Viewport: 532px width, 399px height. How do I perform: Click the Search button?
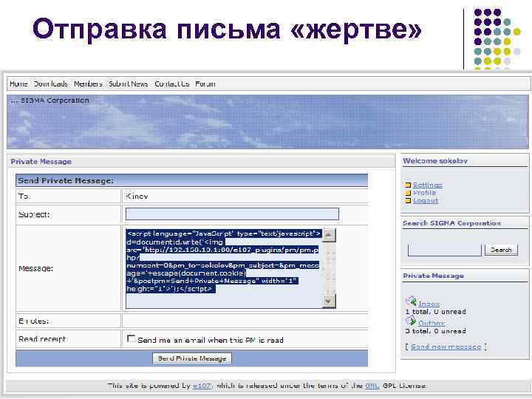501,250
